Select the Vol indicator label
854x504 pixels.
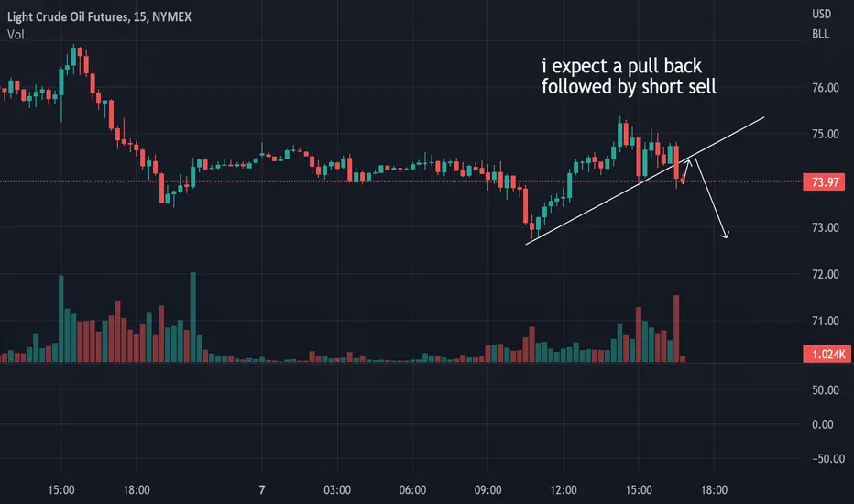tap(16, 34)
